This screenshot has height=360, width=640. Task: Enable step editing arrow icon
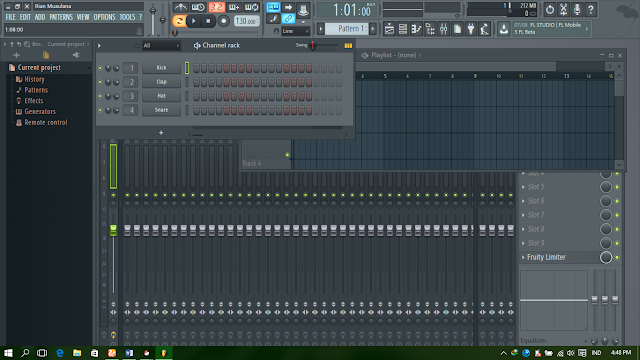[x=288, y=7]
